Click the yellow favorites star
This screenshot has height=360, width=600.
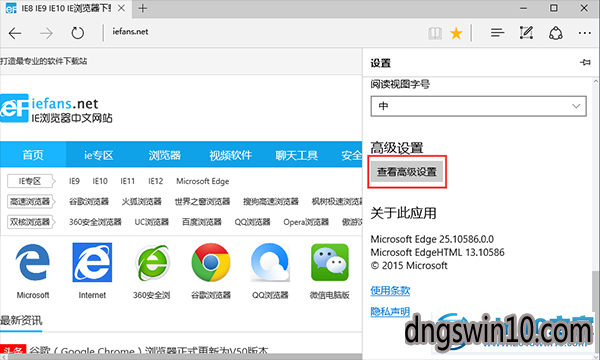tap(456, 34)
